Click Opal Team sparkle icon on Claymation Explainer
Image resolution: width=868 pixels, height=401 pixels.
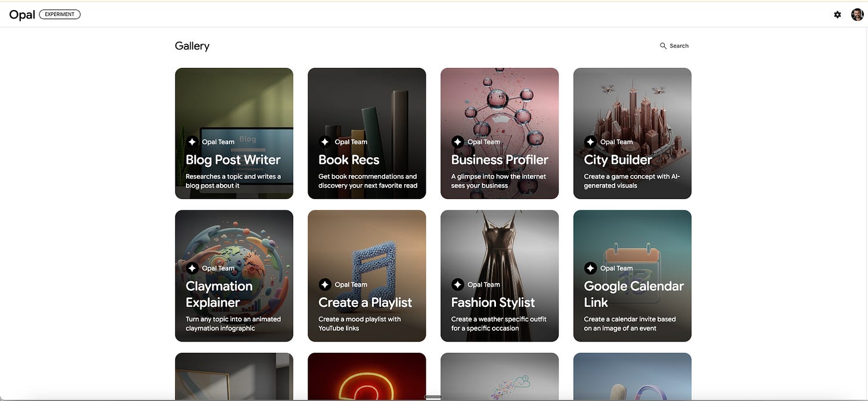192,268
